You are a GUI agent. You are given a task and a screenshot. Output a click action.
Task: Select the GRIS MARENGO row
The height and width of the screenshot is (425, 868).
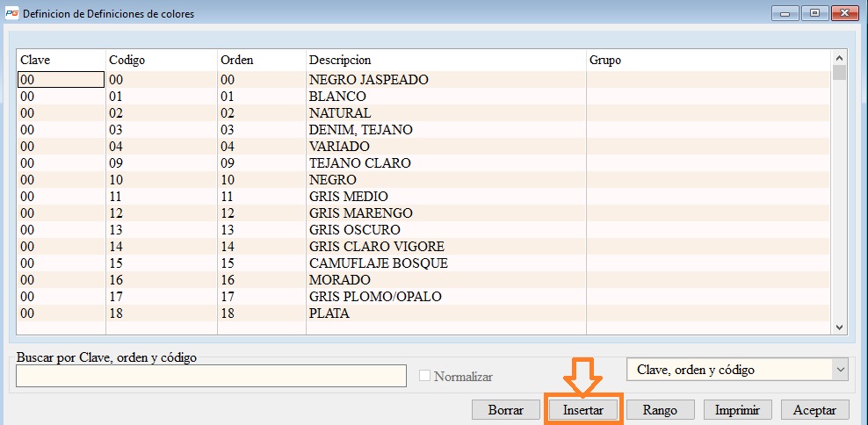[423, 213]
